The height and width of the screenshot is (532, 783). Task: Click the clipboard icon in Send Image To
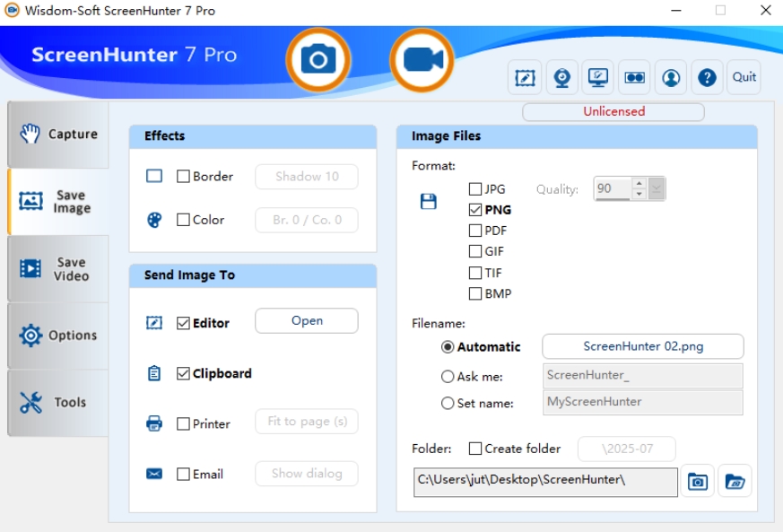click(154, 373)
